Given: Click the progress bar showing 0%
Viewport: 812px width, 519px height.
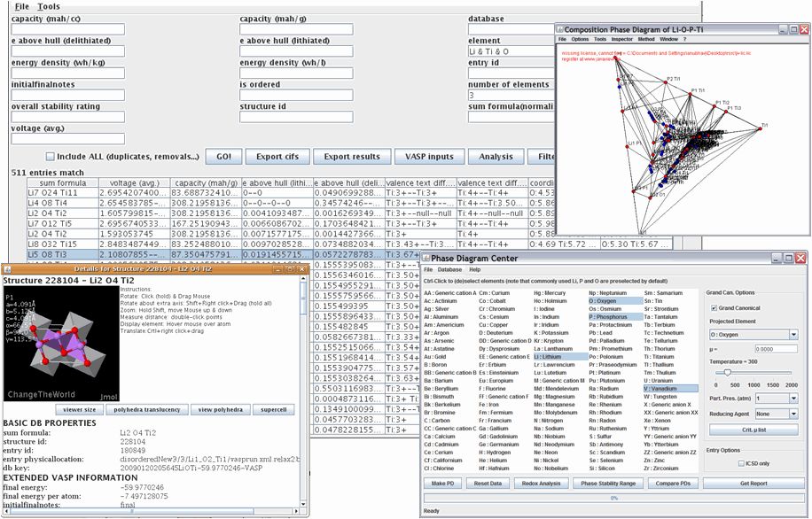Looking at the screenshot, I should (x=613, y=498).
